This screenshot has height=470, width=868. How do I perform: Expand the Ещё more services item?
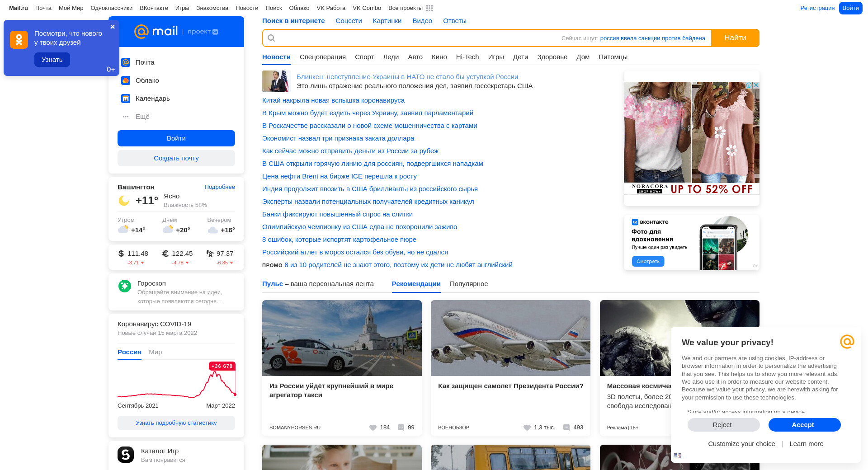[142, 117]
